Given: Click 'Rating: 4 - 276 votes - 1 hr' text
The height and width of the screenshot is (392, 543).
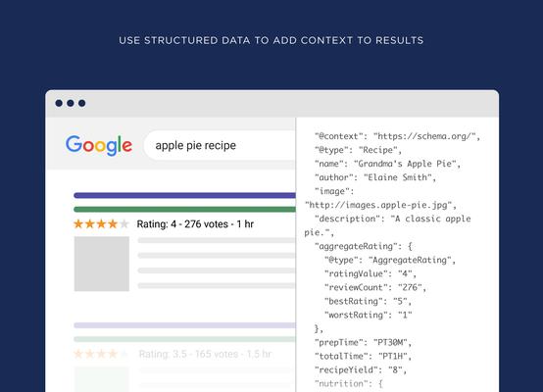Looking at the screenshot, I should 195,224.
